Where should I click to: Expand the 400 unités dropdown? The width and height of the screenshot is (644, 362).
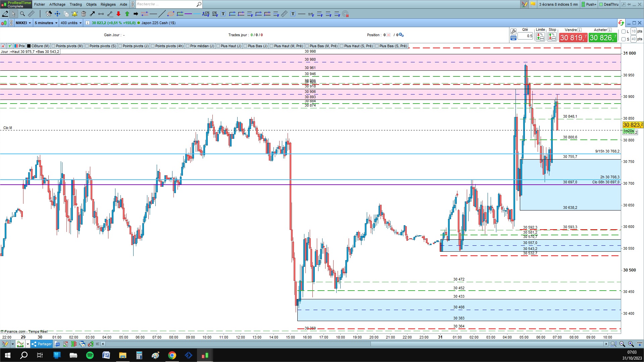pyautogui.click(x=71, y=23)
